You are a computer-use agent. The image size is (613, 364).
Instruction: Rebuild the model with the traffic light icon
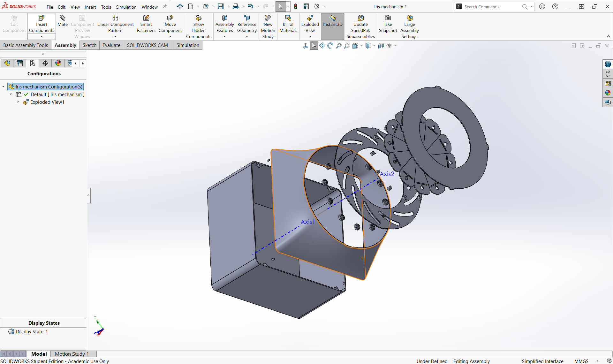[296, 6]
